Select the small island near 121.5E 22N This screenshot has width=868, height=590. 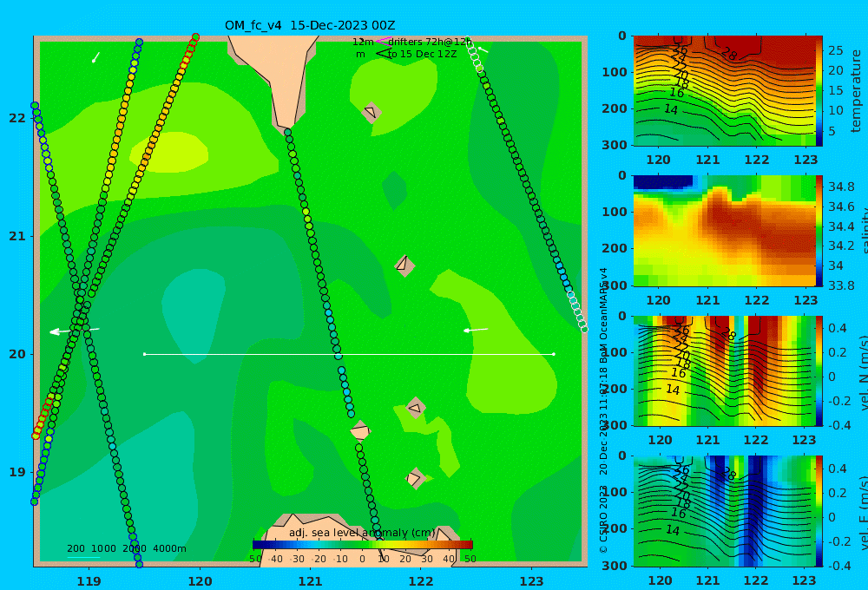[372, 113]
